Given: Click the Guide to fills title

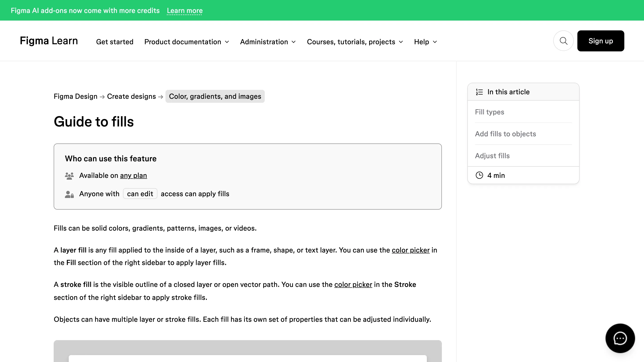Looking at the screenshot, I should pyautogui.click(x=94, y=122).
